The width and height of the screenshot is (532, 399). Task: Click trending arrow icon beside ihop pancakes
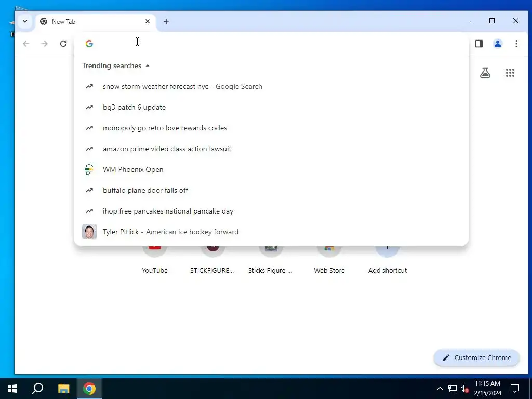pos(89,211)
